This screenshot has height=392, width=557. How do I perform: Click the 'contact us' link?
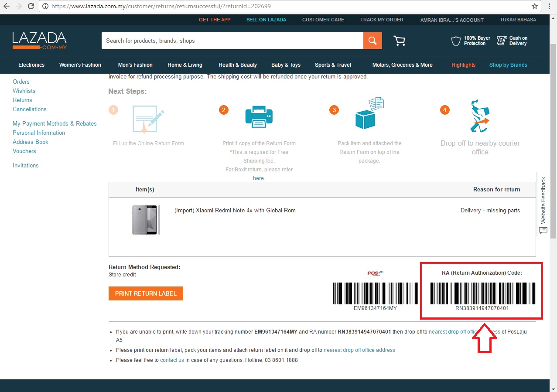pyautogui.click(x=172, y=360)
